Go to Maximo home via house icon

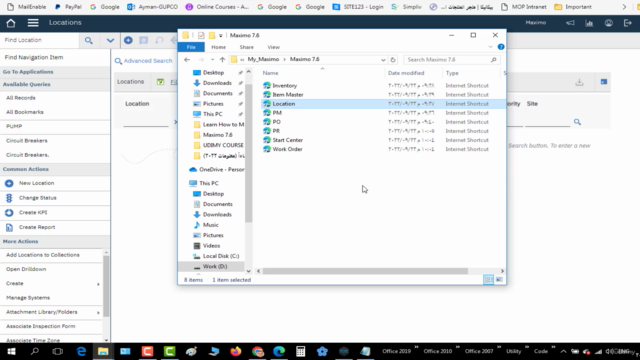(11, 23)
